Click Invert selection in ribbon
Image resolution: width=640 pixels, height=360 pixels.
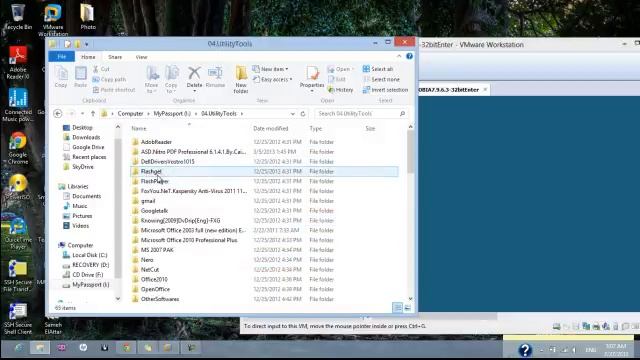pos(385,90)
